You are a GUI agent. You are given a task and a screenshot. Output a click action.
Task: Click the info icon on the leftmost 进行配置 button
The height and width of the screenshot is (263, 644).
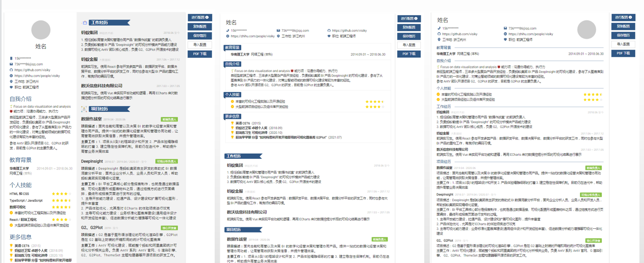pyautogui.click(x=207, y=18)
